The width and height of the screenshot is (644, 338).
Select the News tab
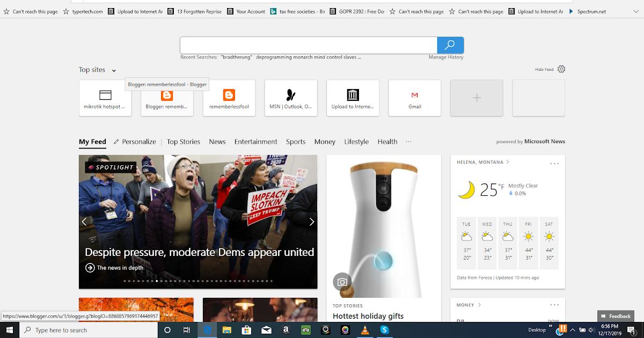(217, 142)
